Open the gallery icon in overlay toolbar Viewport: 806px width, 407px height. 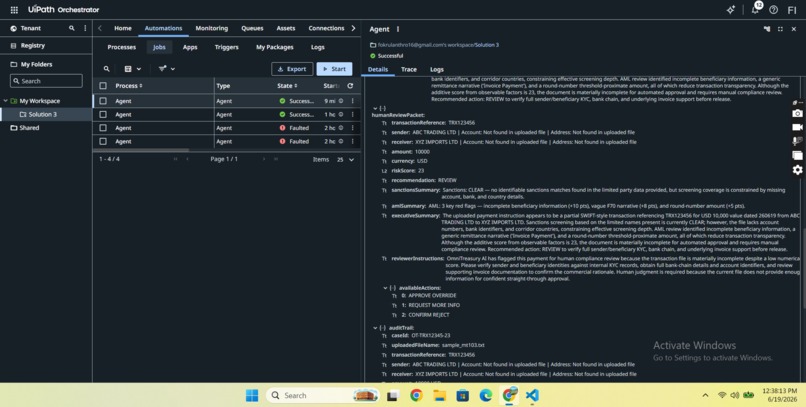[x=797, y=155]
